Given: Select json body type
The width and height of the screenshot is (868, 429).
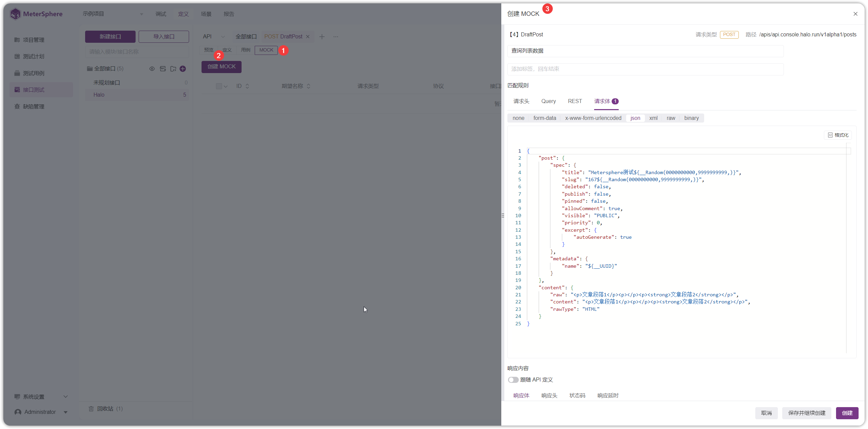Looking at the screenshot, I should pyautogui.click(x=635, y=118).
